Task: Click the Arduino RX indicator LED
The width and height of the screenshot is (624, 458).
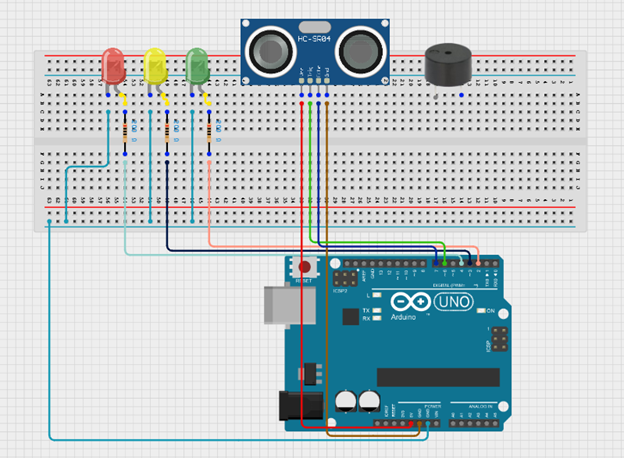Action: [376, 318]
